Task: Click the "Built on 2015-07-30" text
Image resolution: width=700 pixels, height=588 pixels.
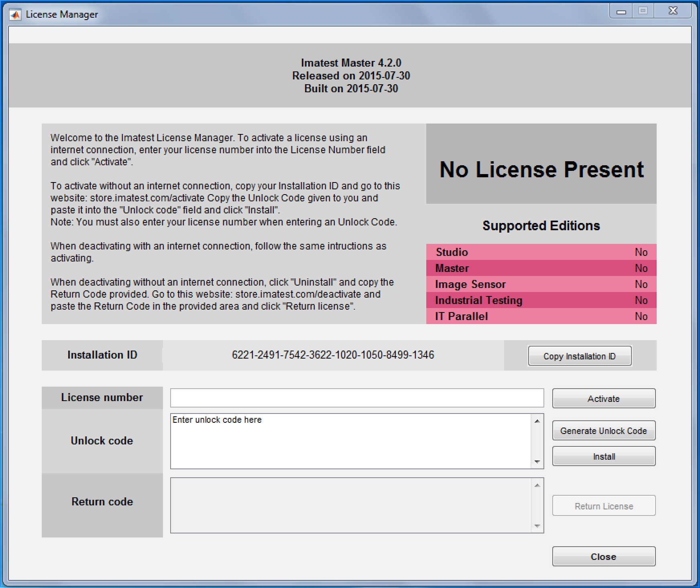Action: tap(351, 89)
